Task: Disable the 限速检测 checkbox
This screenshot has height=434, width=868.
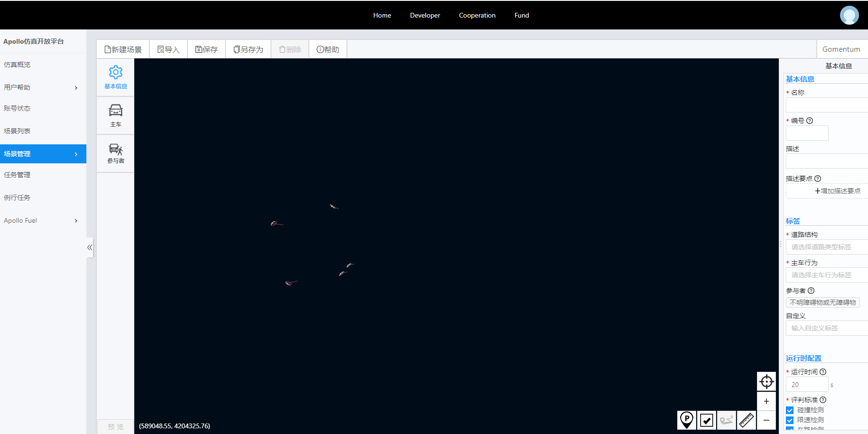Action: coord(789,420)
